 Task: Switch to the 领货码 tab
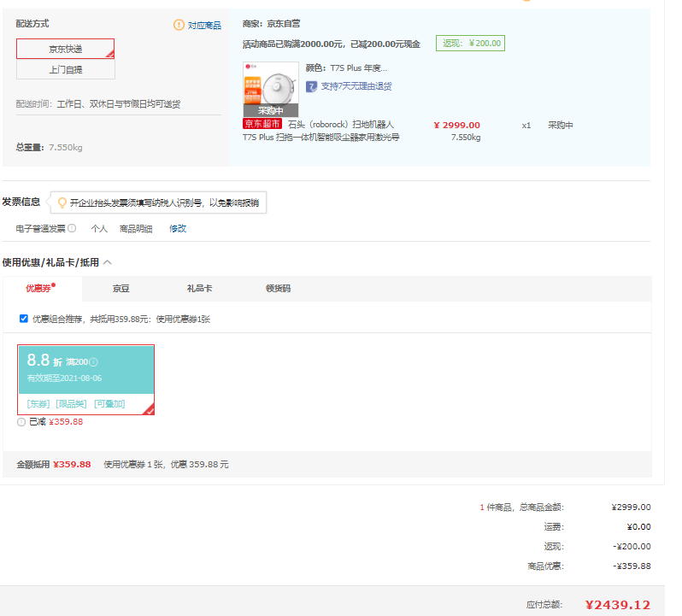278,288
